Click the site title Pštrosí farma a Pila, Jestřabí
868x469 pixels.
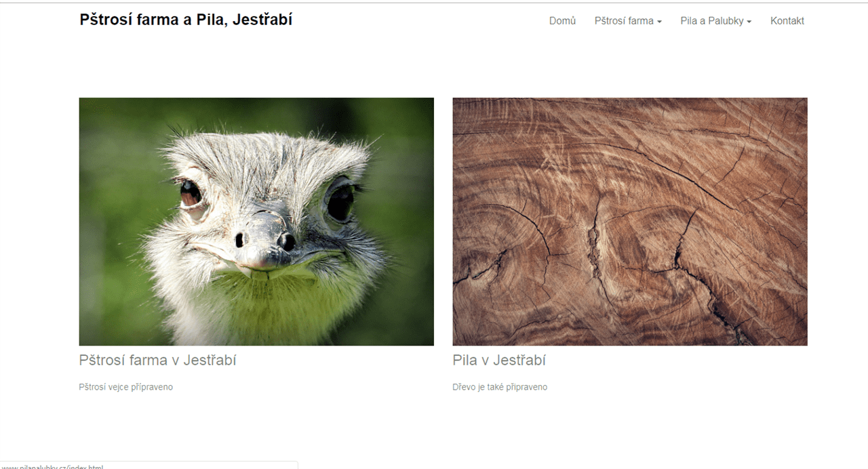coord(186,20)
